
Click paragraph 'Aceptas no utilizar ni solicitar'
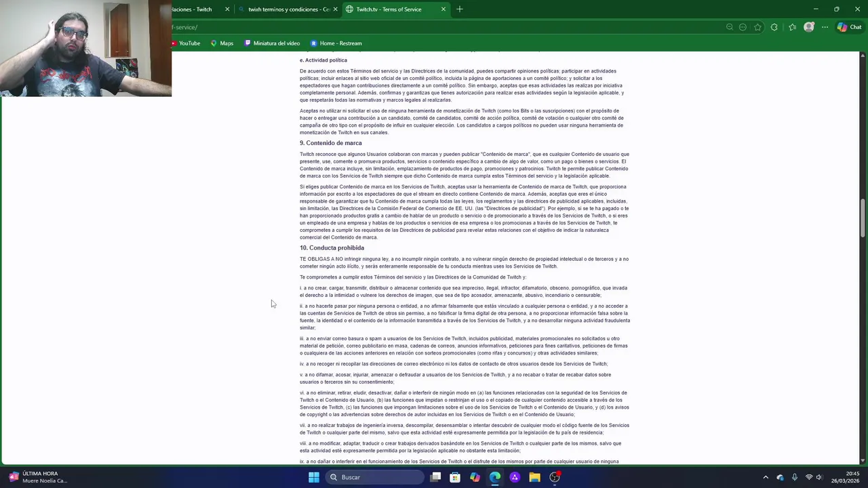click(462, 121)
